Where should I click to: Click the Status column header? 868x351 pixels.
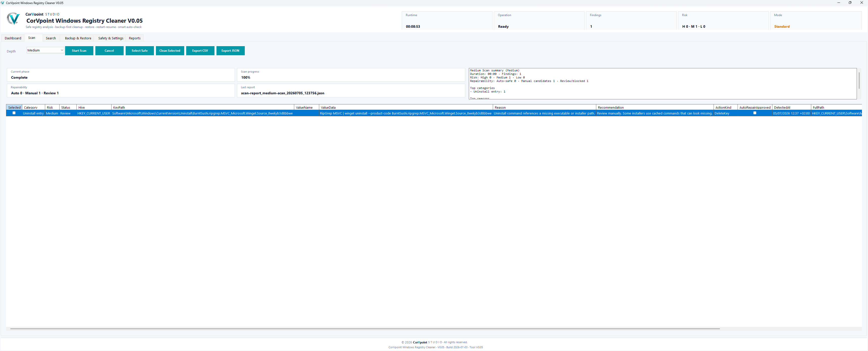click(x=68, y=107)
